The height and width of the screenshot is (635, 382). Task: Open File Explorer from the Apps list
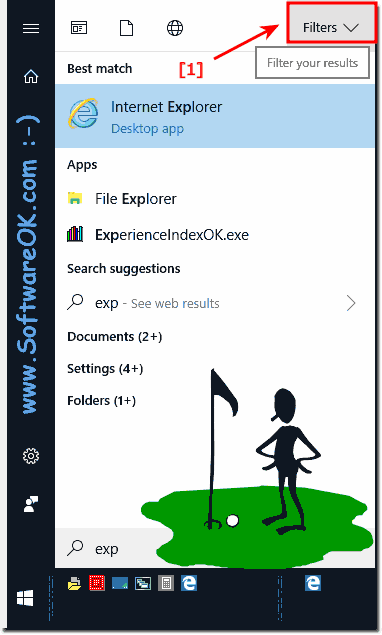pos(215,199)
